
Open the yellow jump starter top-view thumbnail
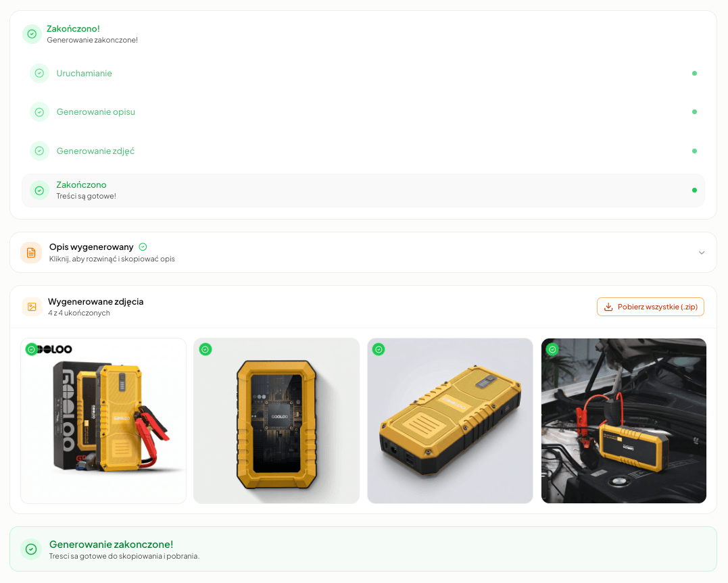[450, 420]
